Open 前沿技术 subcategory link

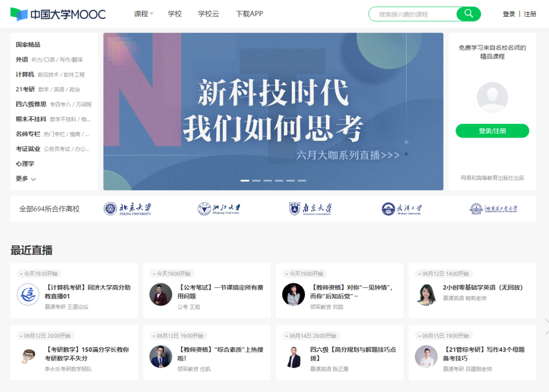(48, 75)
